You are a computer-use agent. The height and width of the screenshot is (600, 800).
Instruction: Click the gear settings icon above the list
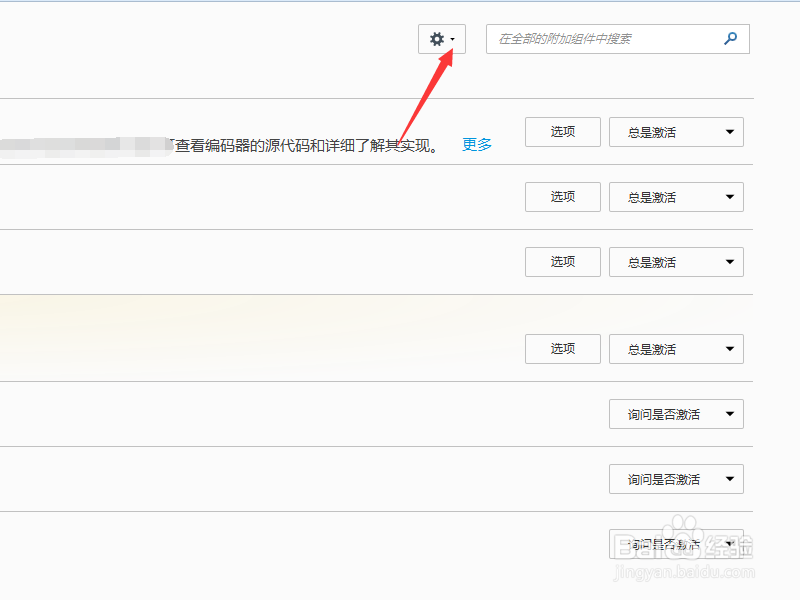(437, 39)
